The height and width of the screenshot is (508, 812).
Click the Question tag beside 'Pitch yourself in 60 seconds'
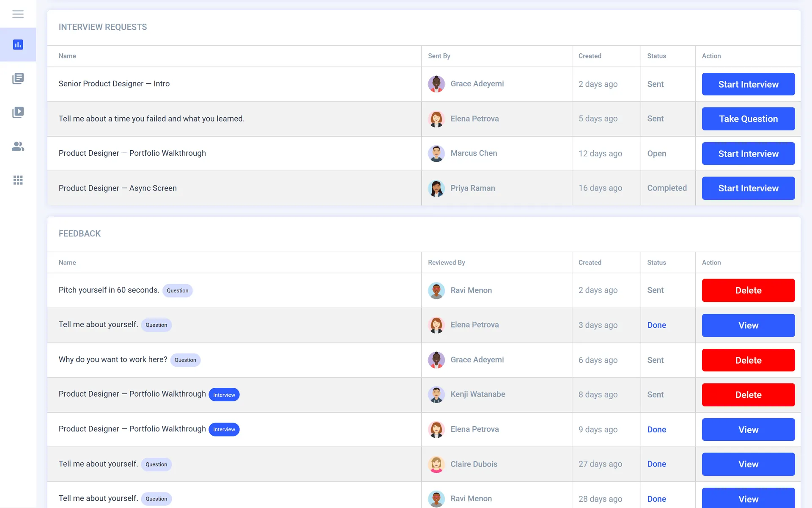point(177,290)
